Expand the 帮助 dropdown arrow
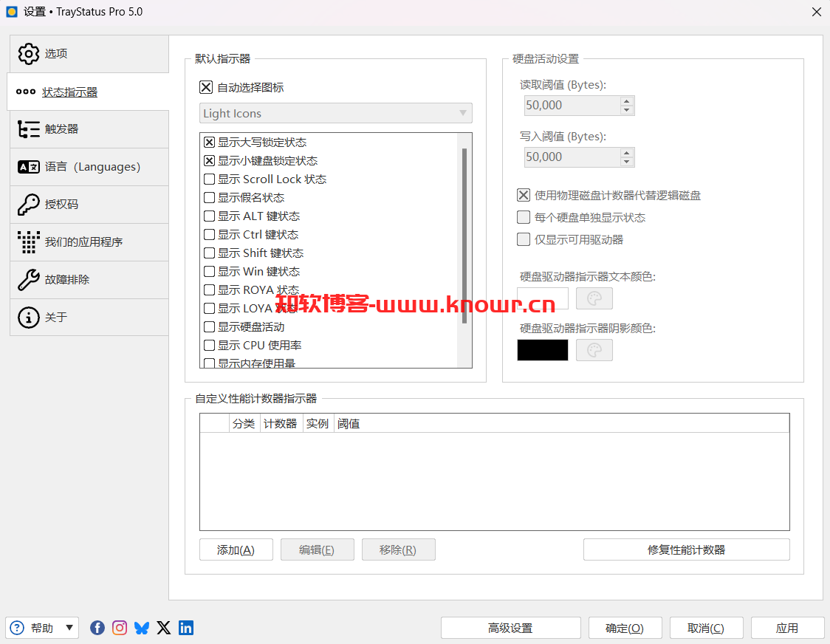This screenshot has width=830, height=644. [69, 628]
